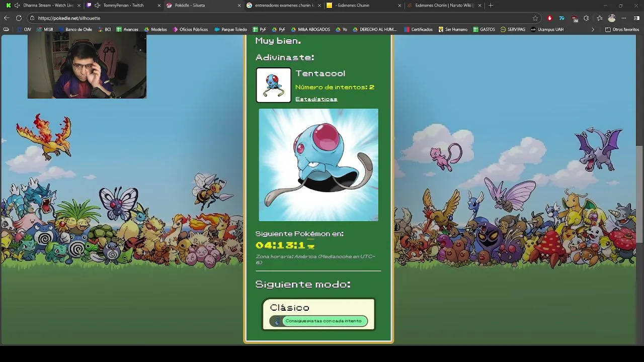Open the browser settings and more menu

(x=624, y=18)
